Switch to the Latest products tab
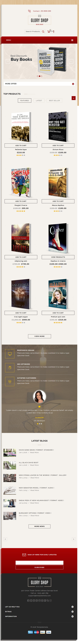Viewport: 79px width, 644px height. (x=39, y=100)
